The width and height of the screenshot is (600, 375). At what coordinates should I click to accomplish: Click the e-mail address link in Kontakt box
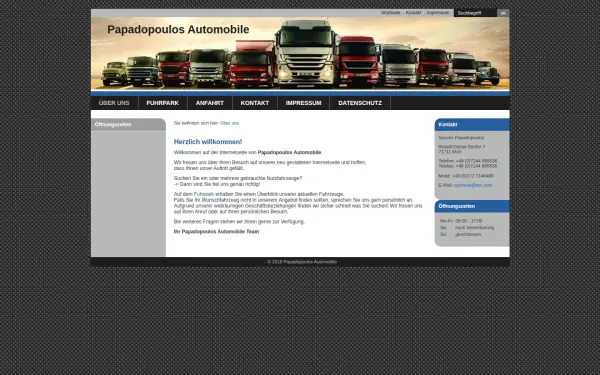[473, 185]
